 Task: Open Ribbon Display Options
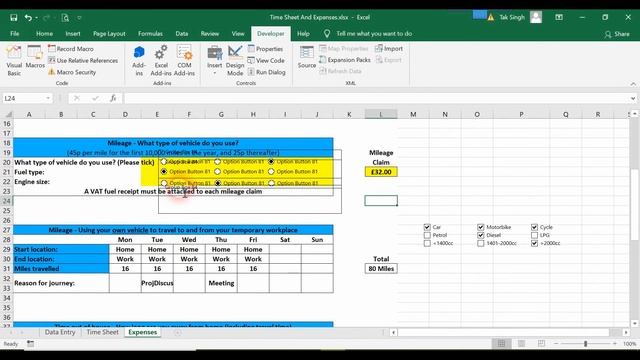coord(559,17)
